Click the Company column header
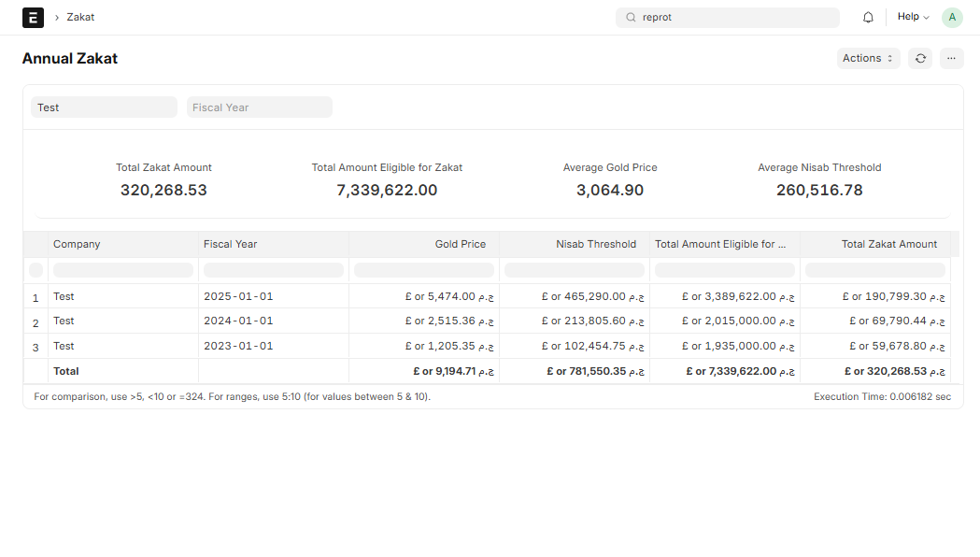This screenshot has height=557, width=980. (x=122, y=244)
